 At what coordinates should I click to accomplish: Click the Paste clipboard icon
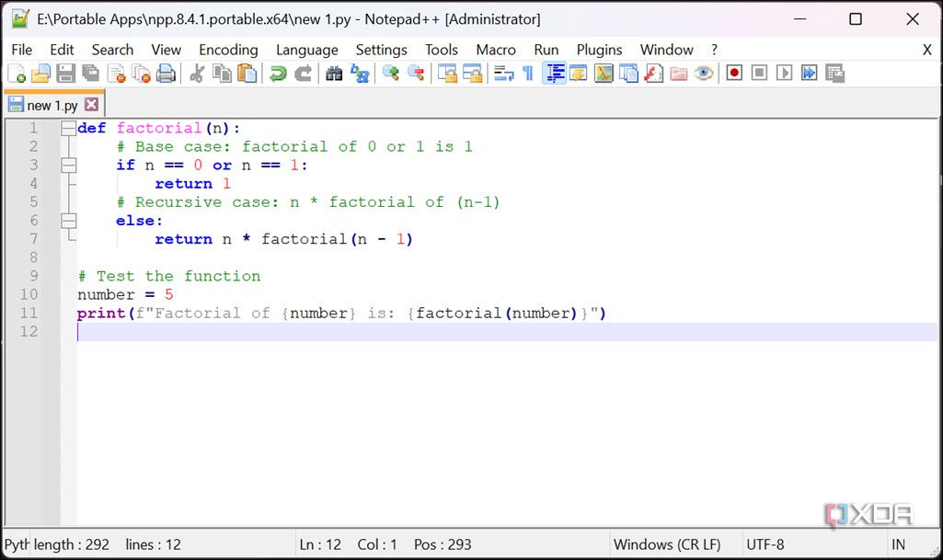point(247,74)
